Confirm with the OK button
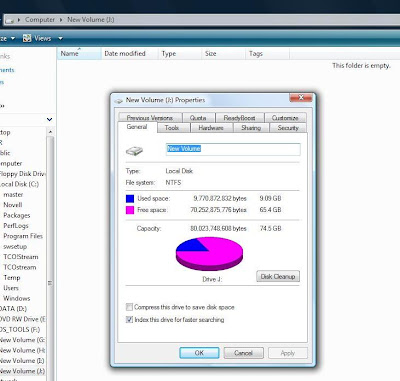Screen dimensions: 400x381 pyautogui.click(x=199, y=353)
